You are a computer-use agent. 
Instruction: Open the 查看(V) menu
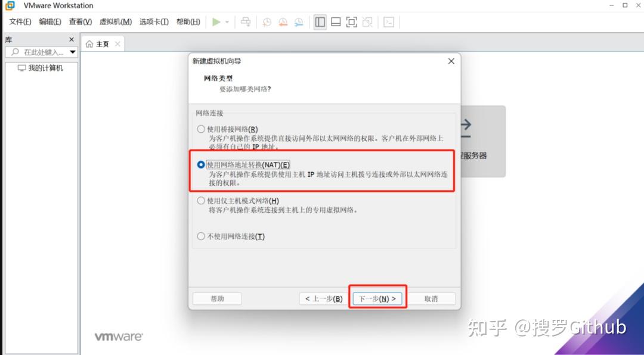80,22
